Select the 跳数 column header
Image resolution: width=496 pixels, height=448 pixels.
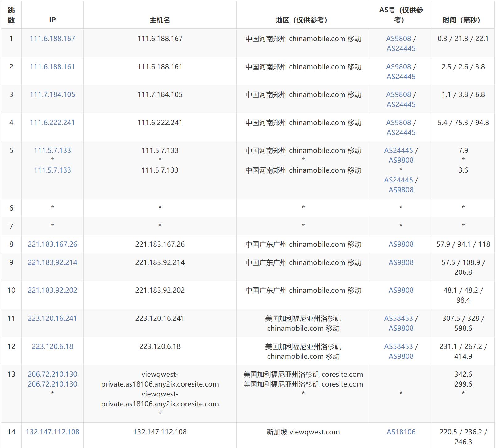pos(11,15)
